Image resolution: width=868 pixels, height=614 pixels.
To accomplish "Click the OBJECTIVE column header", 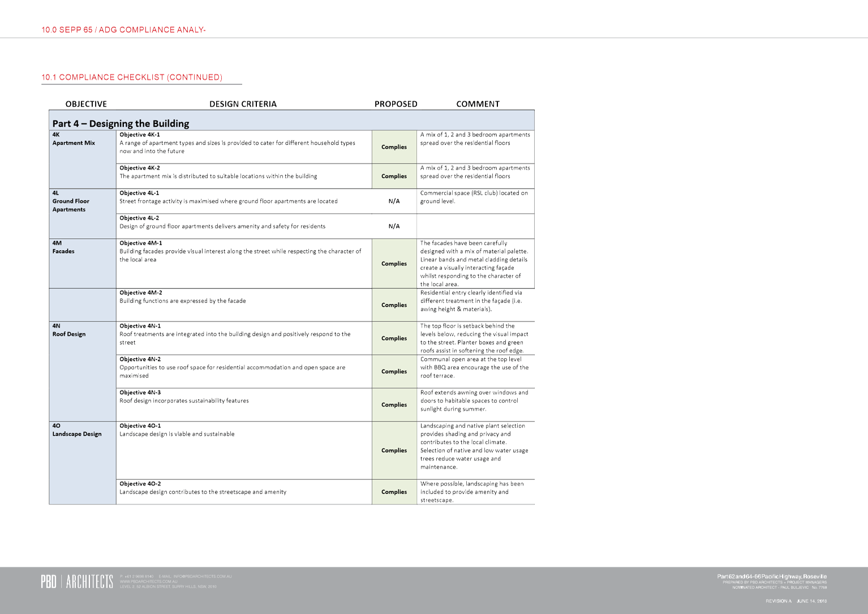I will pyautogui.click(x=86, y=104).
